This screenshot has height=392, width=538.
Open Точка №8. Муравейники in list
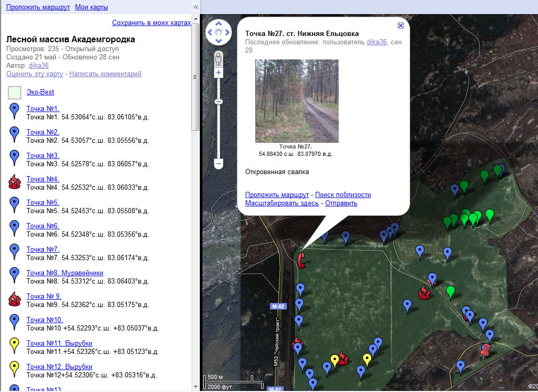(65, 273)
